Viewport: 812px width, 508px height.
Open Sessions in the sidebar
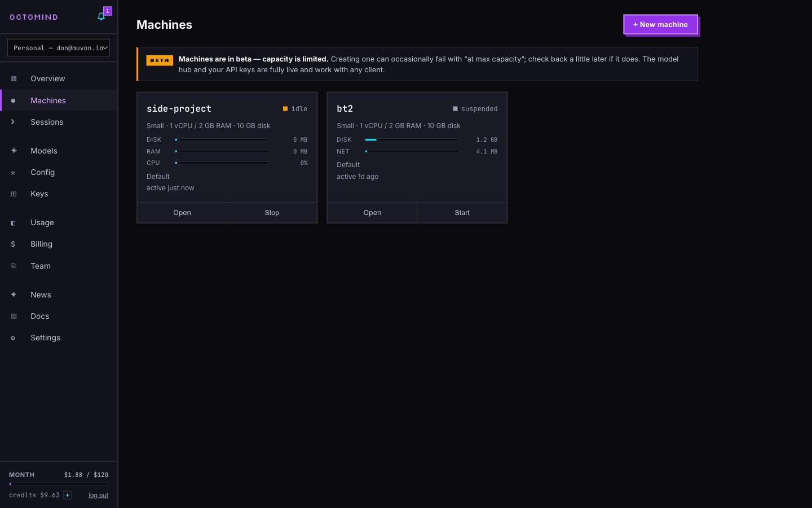(59, 122)
